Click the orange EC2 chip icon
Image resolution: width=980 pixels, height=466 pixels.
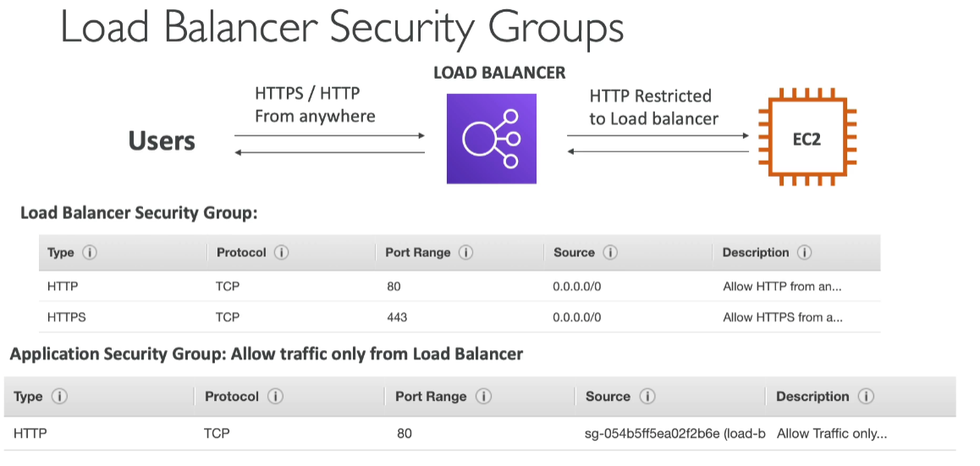(x=807, y=138)
